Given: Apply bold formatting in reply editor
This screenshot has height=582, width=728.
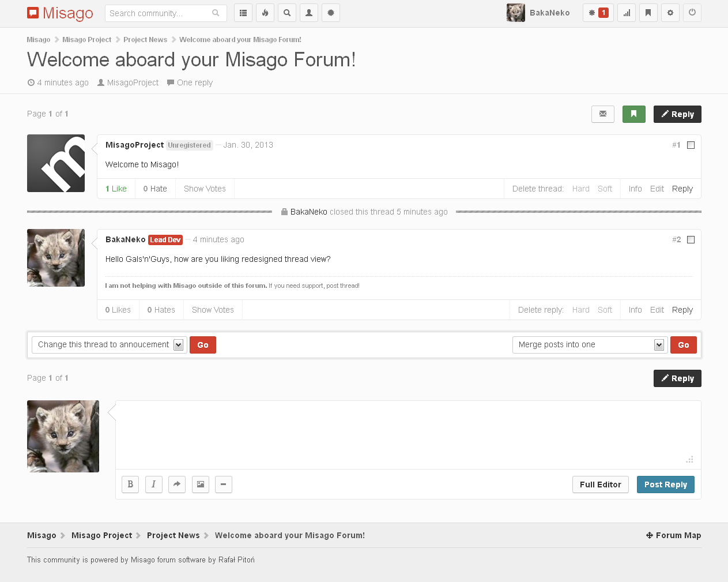Looking at the screenshot, I should point(130,485).
